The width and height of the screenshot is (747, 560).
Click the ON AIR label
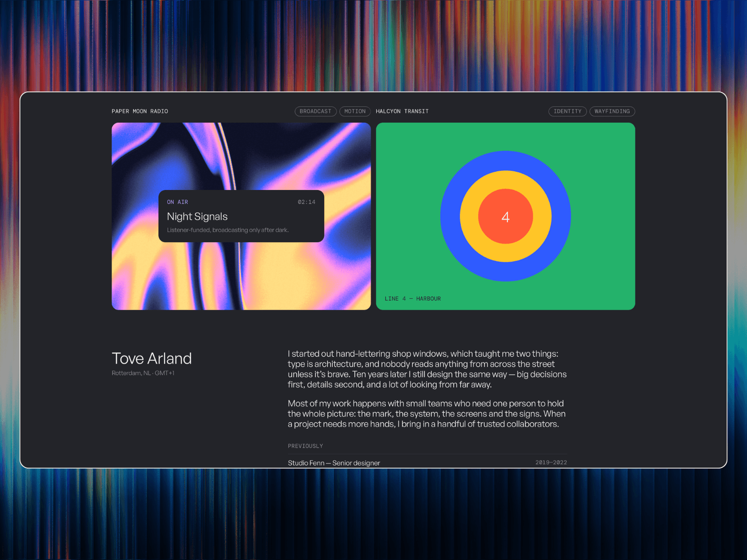(x=177, y=202)
